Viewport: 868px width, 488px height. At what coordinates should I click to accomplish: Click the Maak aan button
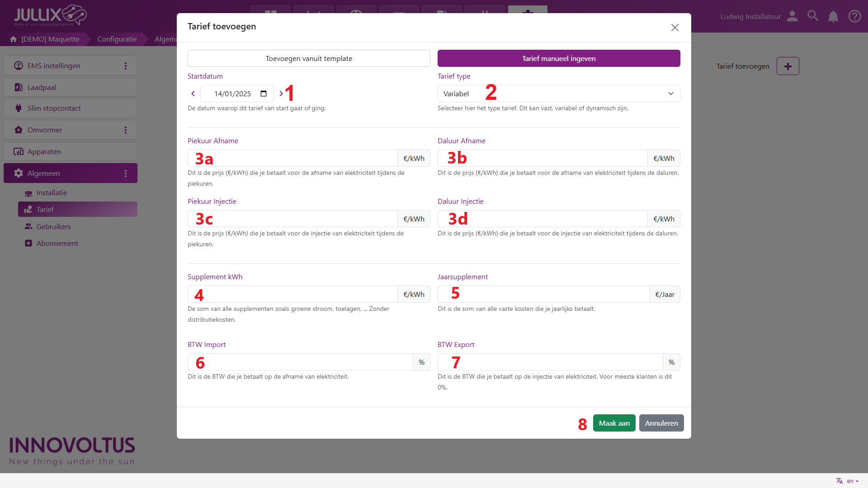pos(614,423)
